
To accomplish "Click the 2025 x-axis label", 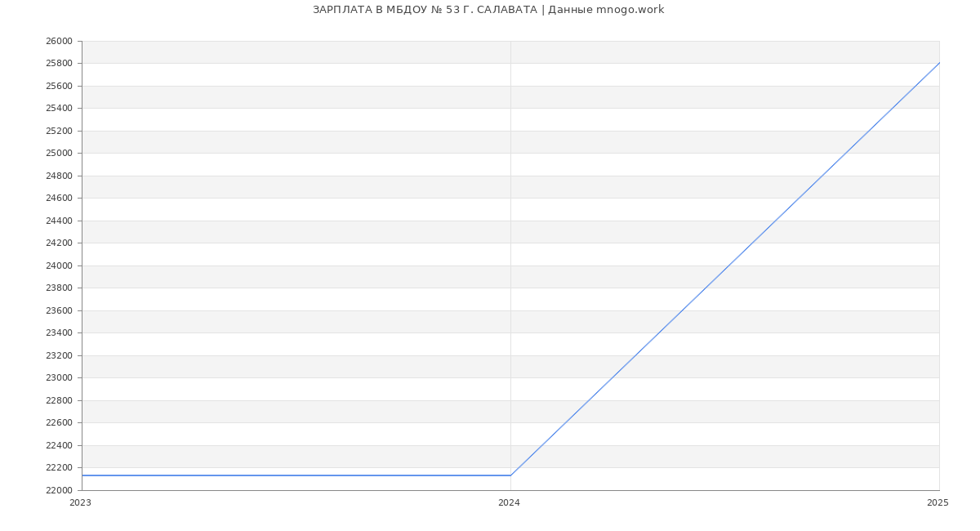I will coord(937,503).
